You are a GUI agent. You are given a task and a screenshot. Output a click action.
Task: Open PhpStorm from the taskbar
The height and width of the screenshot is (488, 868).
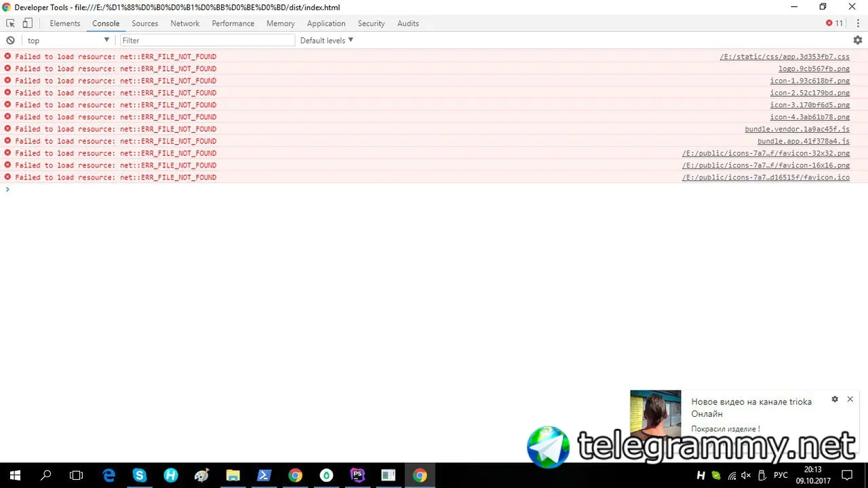(357, 476)
